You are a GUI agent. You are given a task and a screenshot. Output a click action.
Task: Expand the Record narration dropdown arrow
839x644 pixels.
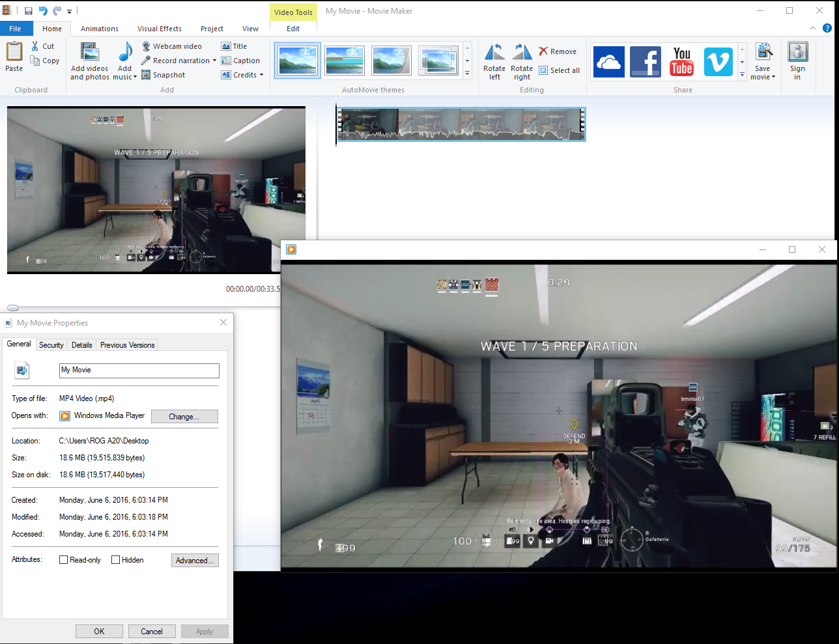pos(214,61)
